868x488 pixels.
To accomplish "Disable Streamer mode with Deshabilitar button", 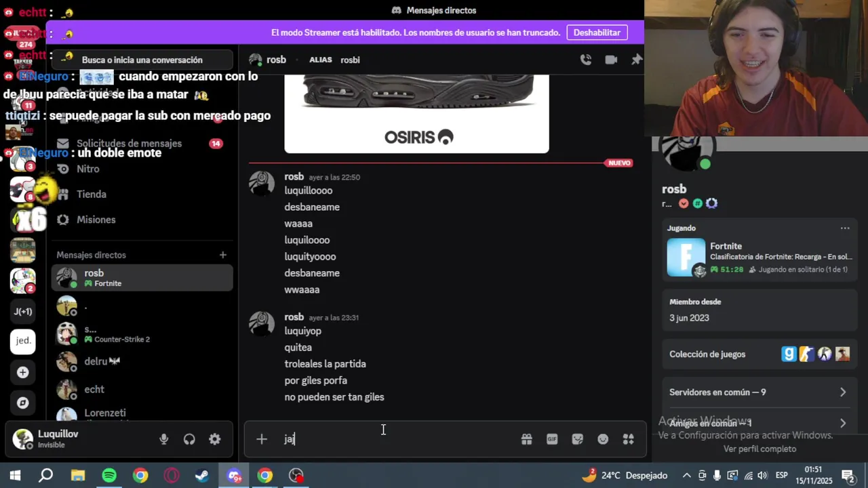I will (597, 33).
